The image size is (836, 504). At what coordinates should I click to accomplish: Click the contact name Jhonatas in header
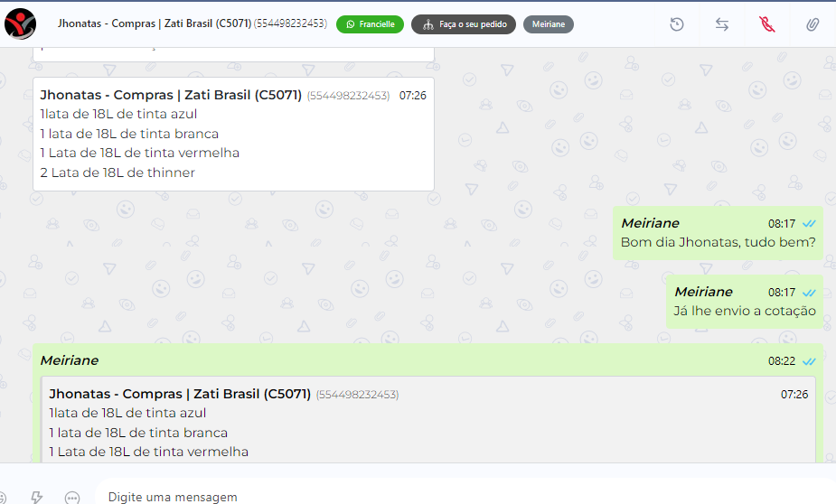tap(80, 23)
